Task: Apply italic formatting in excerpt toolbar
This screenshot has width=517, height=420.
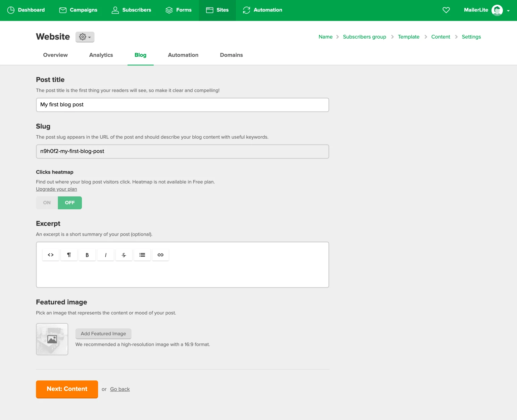Action: coord(105,255)
